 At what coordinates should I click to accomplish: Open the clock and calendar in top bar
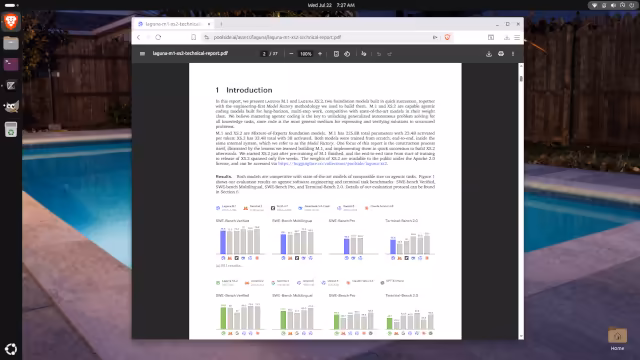(x=331, y=5)
